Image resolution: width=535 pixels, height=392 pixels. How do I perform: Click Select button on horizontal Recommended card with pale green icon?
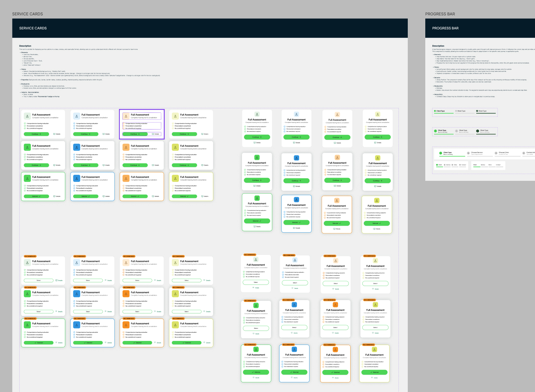coord(39,281)
